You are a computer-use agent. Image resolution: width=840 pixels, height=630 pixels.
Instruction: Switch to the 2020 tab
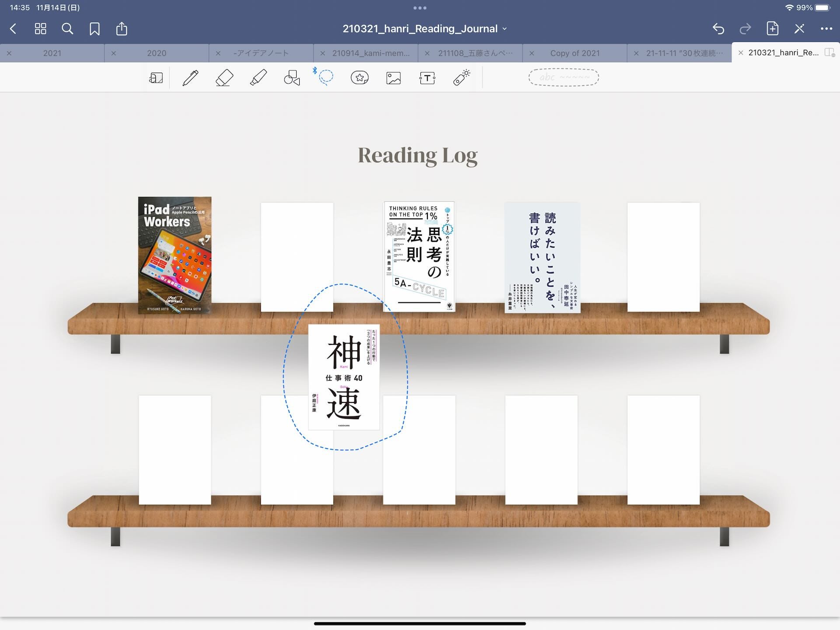157,53
